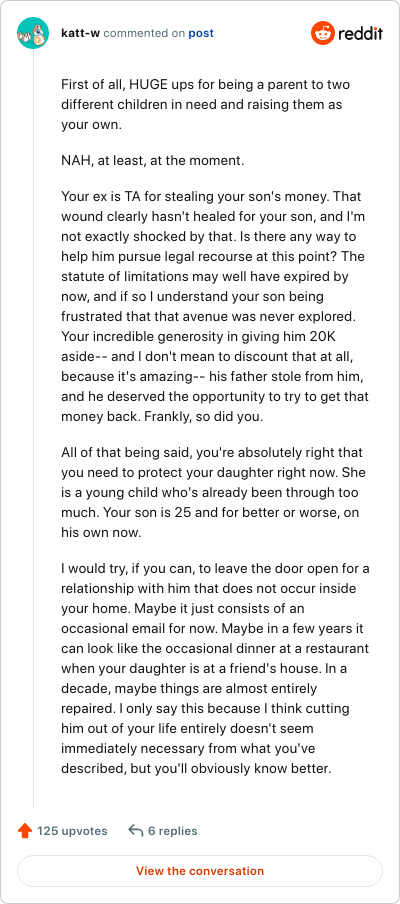Click the "commented on" header text
This screenshot has width=400, height=904.
(144, 33)
